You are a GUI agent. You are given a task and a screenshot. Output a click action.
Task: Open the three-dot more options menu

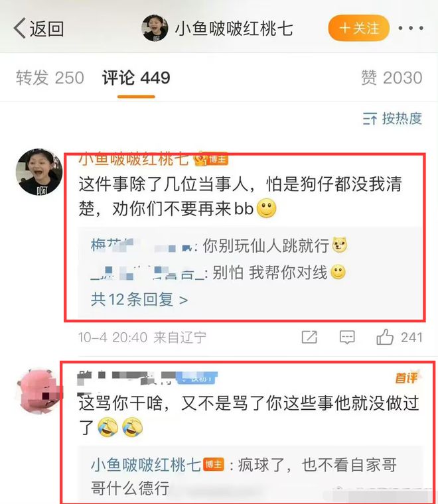(411, 29)
